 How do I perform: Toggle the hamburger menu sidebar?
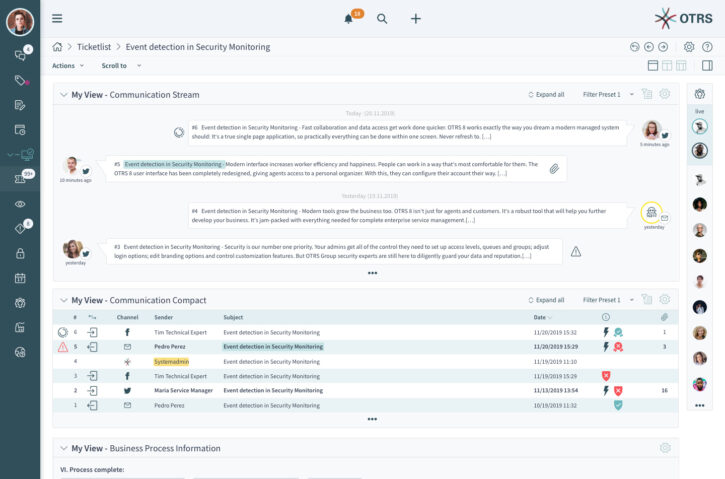57,18
